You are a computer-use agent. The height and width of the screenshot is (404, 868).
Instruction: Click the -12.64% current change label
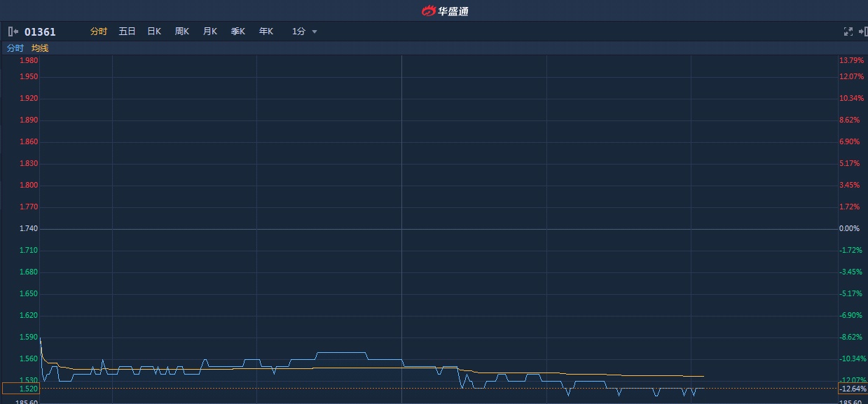tap(852, 389)
